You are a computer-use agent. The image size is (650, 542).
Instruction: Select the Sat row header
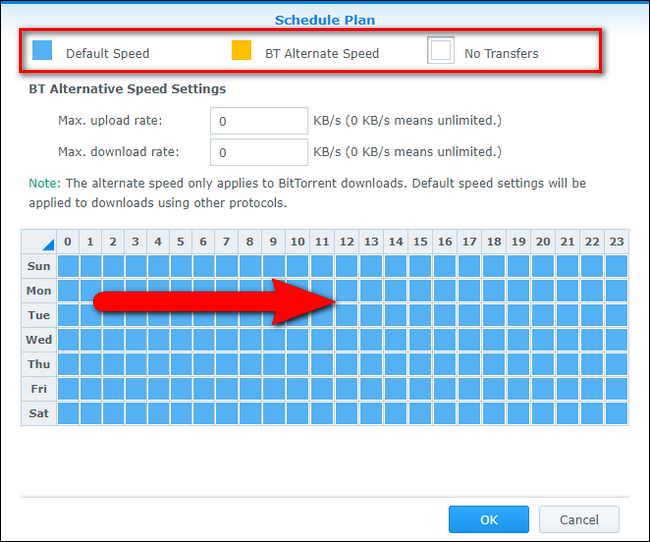[x=39, y=412]
